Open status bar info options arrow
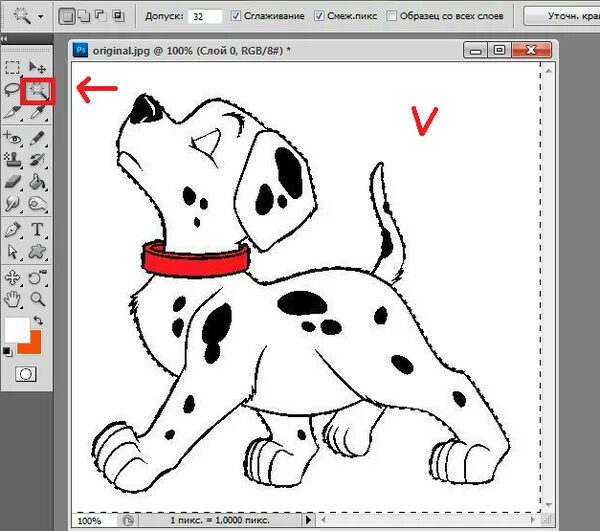The height and width of the screenshot is (531, 600). (309, 520)
